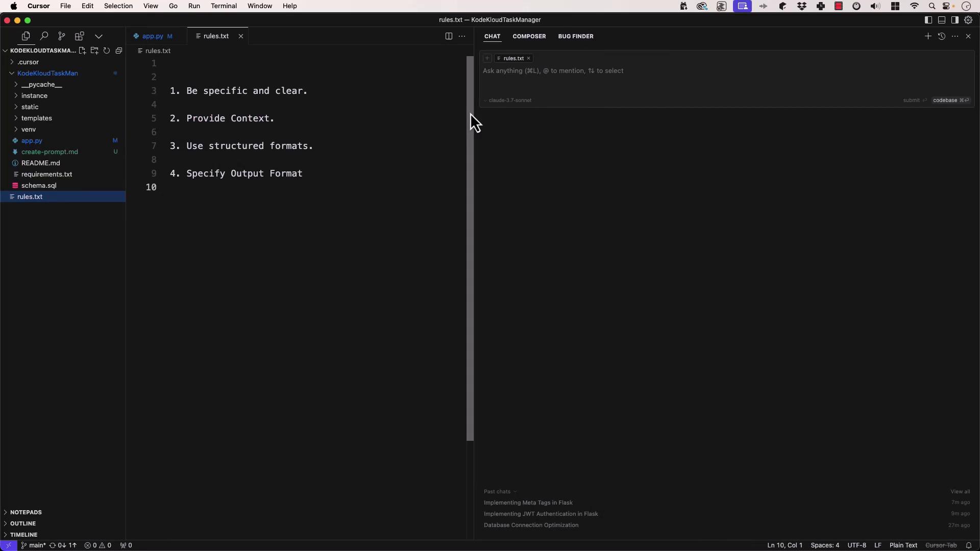Image resolution: width=980 pixels, height=551 pixels.
Task: Open the Extensions view icon
Action: [x=80, y=36]
